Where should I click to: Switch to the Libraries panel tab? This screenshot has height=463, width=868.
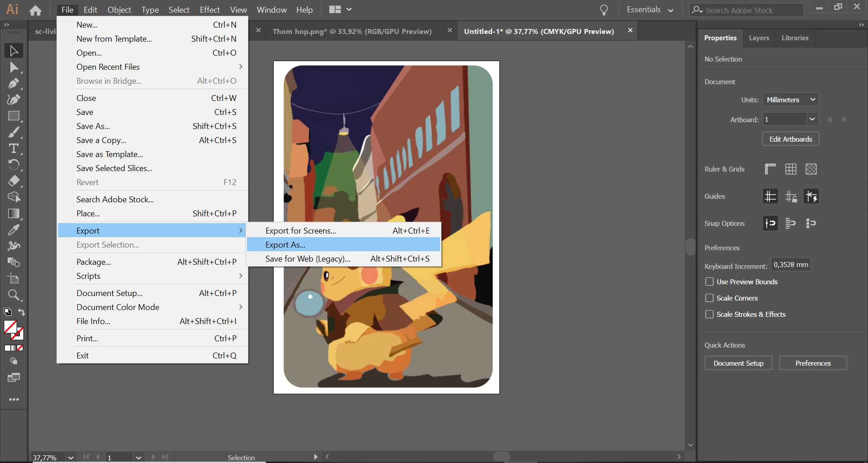coord(795,38)
